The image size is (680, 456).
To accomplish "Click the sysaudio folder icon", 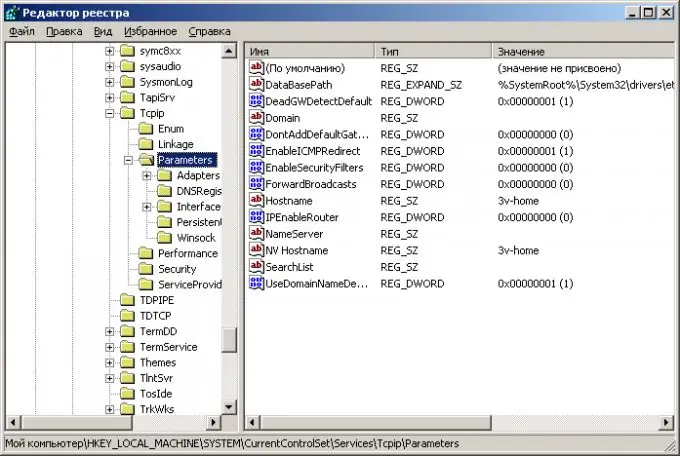I will 127,66.
